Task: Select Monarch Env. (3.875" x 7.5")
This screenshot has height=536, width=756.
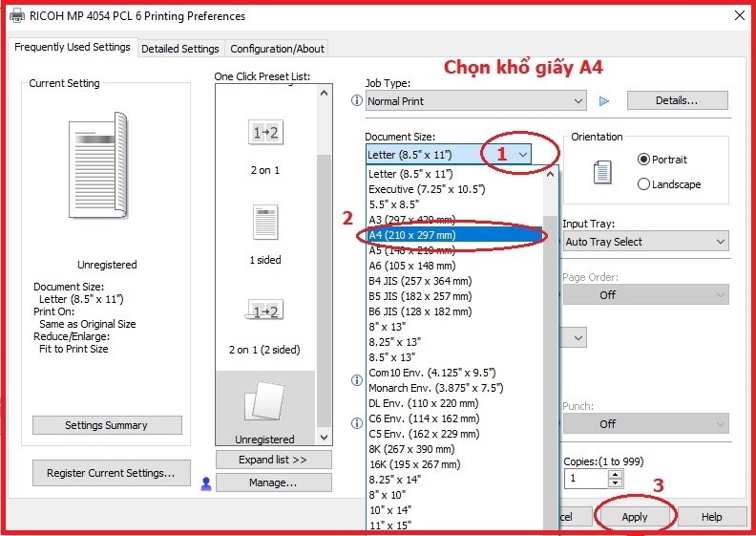Action: pyautogui.click(x=454, y=388)
